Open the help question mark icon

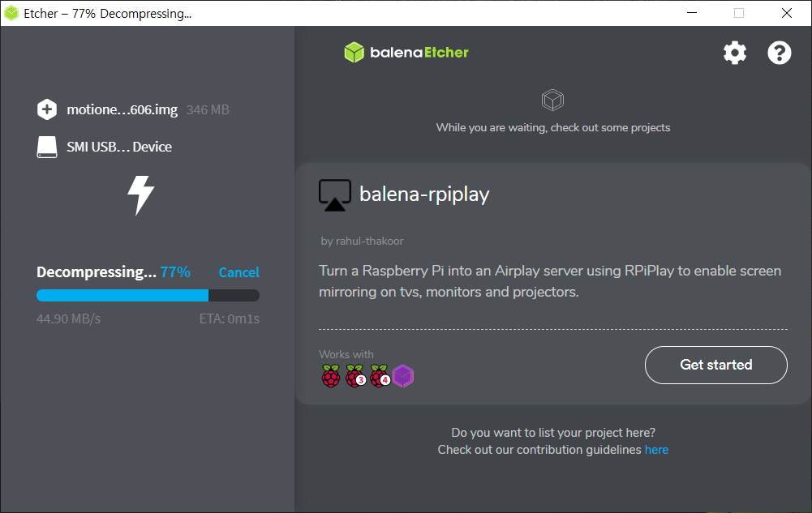(779, 53)
